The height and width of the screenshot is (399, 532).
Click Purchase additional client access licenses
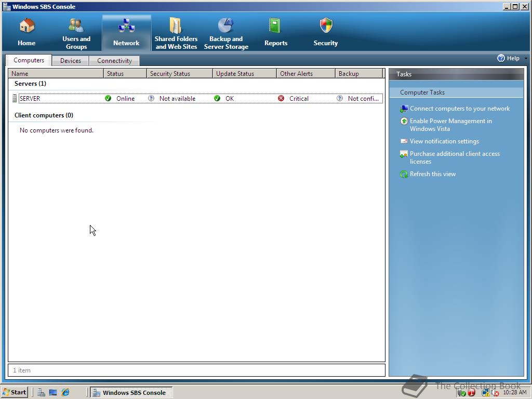455,157
